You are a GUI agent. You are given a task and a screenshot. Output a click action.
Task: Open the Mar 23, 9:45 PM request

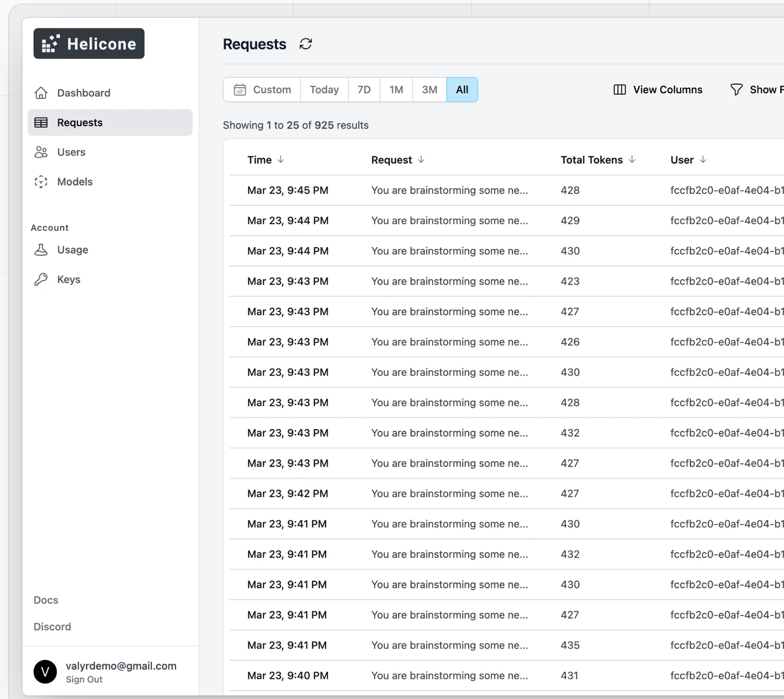(506, 190)
